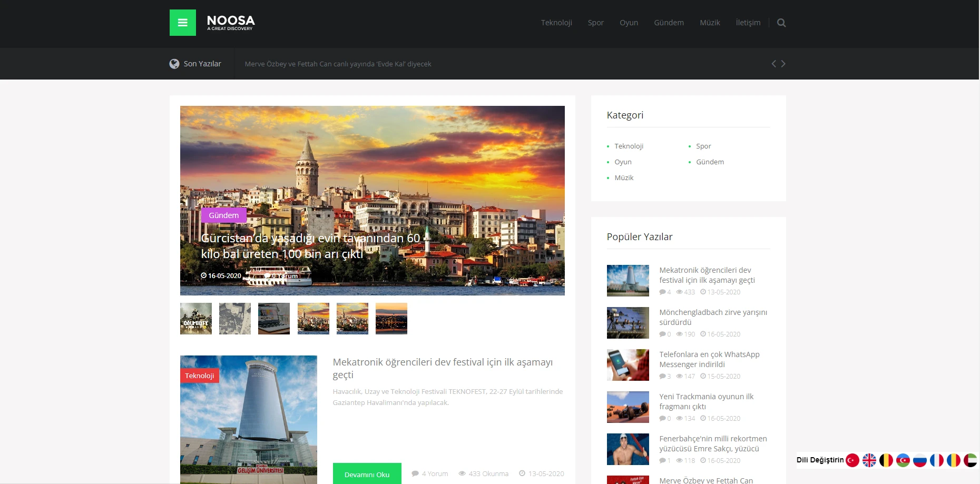Select the night city lights slider thumbnail
Viewport: 980px width, 484px height.
391,319
